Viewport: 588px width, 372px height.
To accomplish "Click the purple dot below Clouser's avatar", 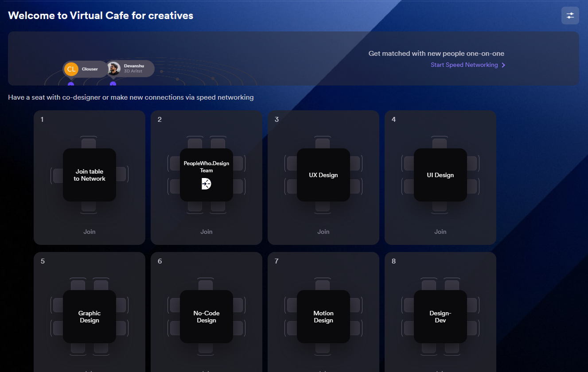I will pyautogui.click(x=71, y=84).
